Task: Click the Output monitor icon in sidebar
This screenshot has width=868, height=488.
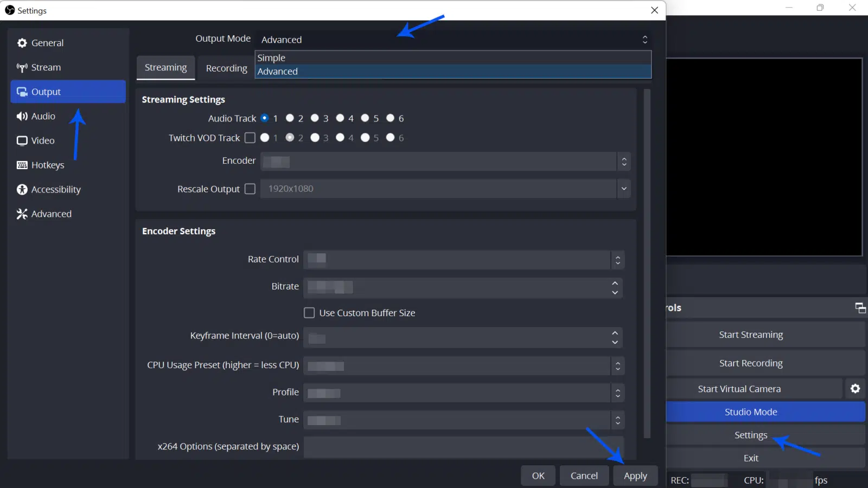Action: (x=22, y=92)
